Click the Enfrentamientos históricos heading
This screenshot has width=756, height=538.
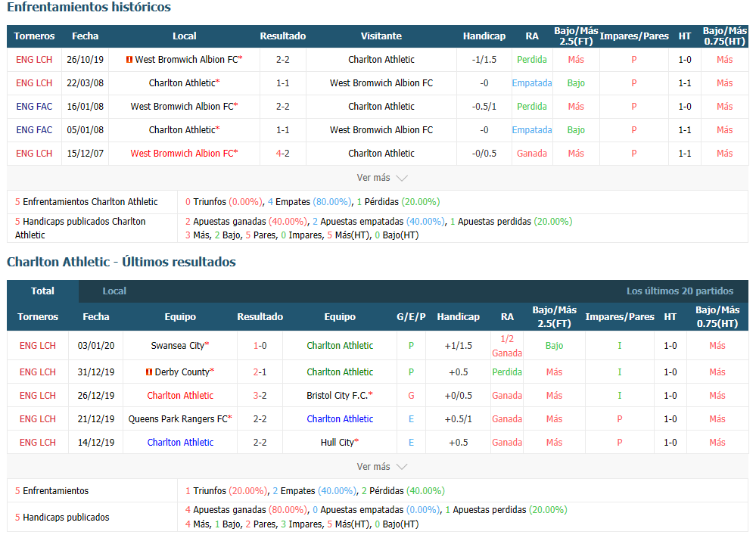pos(89,8)
